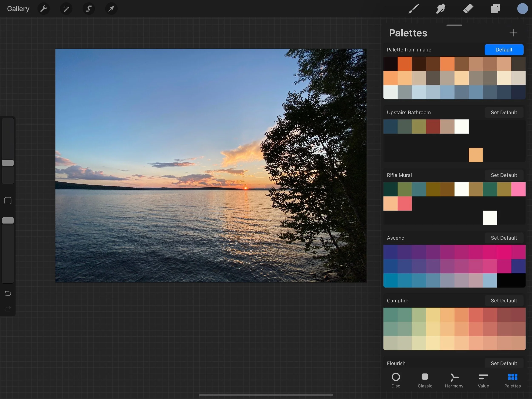Select the Eraser tool
The image size is (532, 399).
[x=468, y=9]
